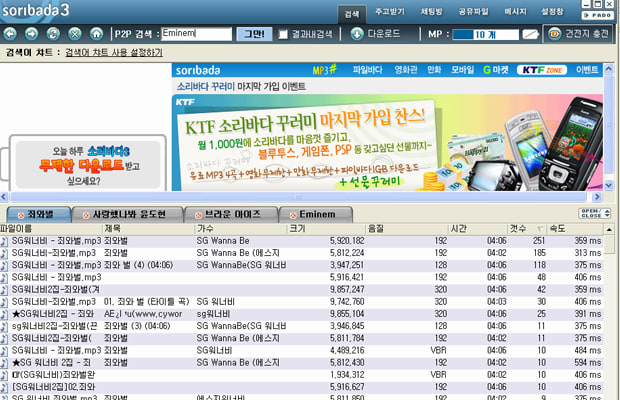Click the P2P 검색 input field containing Eminem
The width and height of the screenshot is (620, 400).
coord(197,34)
